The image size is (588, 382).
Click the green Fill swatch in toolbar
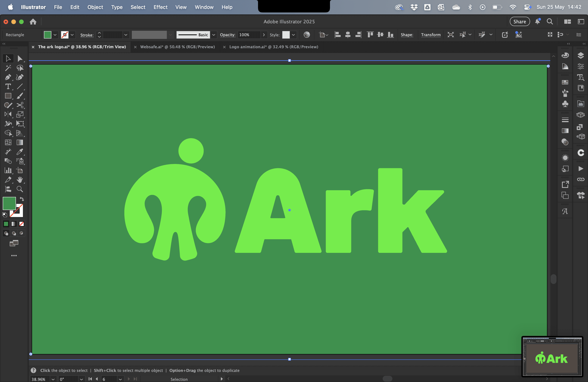9,203
